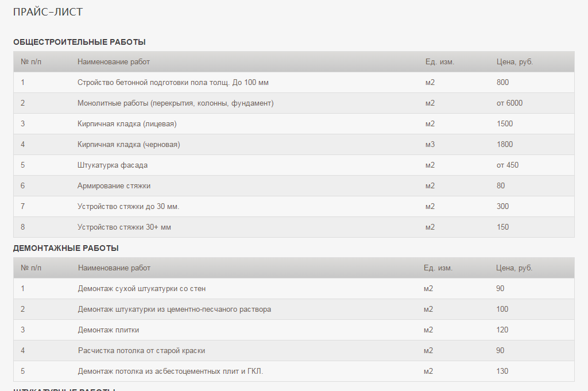588x391 pixels.
Task: Select 'Демонтаж потолка из асбестоцементных плит' row
Action: [x=171, y=371]
